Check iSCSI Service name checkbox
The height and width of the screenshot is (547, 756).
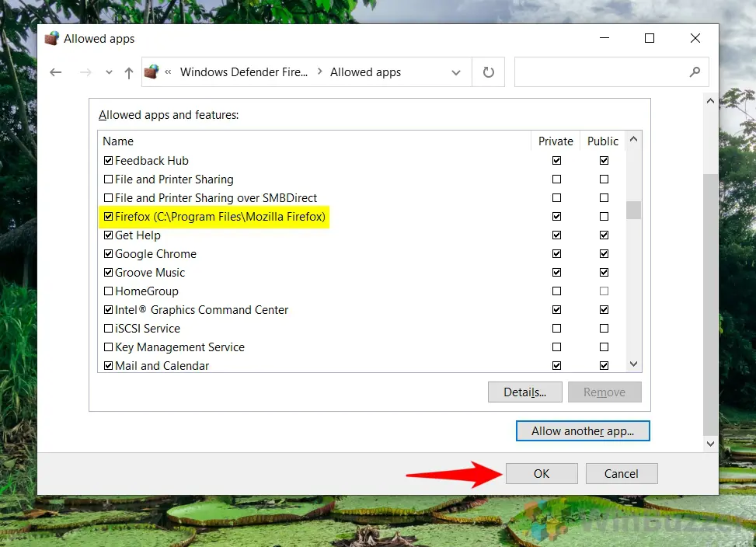[109, 329]
